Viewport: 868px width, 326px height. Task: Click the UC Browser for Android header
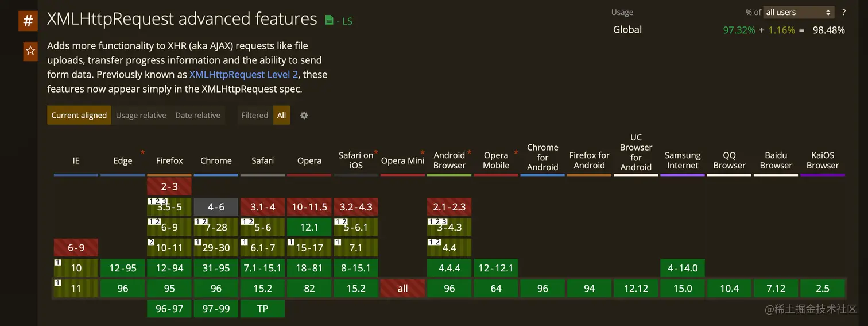pos(636,152)
